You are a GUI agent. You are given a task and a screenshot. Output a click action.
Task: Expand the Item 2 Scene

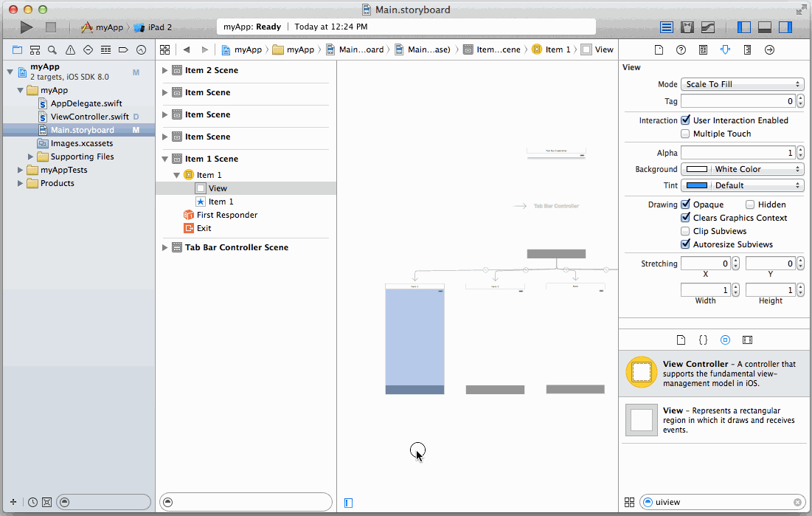[164, 70]
